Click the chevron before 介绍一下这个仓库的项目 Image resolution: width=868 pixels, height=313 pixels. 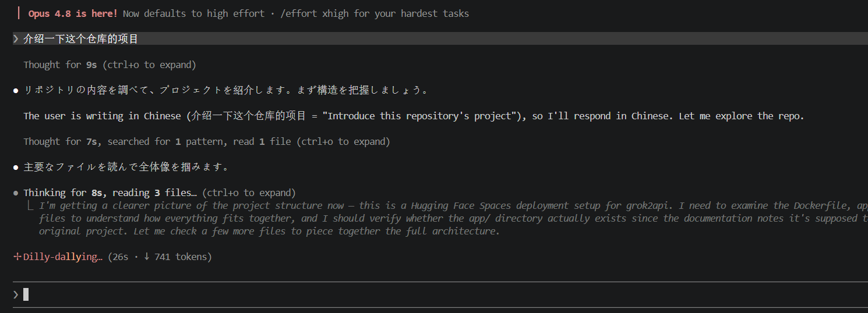(16, 39)
